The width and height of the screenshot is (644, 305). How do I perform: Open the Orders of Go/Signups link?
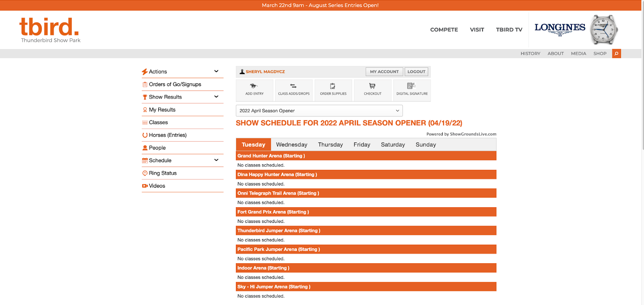(175, 84)
